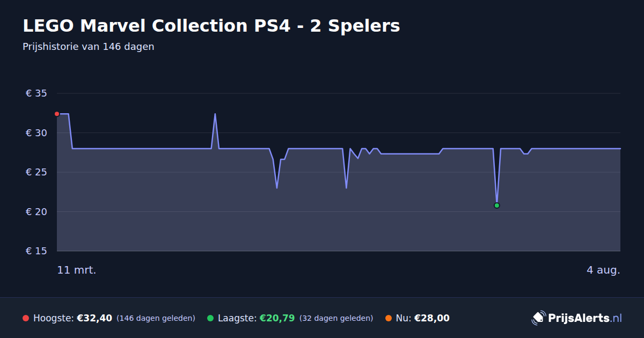Click the green lowest-price dot on chart
This screenshot has height=338, width=644.
pyautogui.click(x=497, y=205)
